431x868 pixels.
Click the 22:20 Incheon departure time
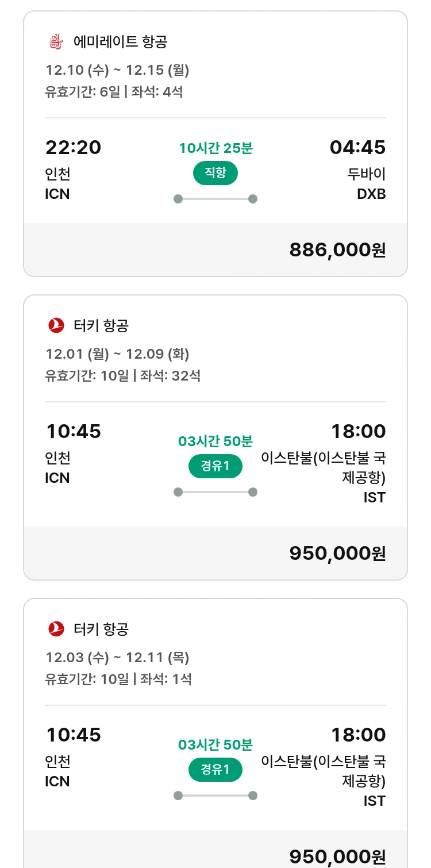pos(73,148)
